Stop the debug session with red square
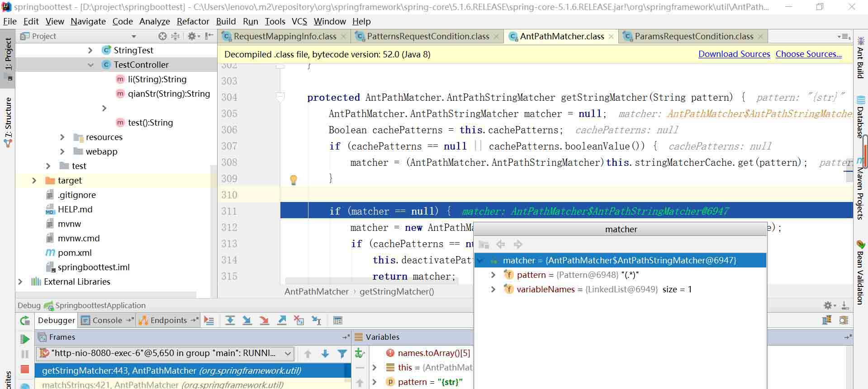 [x=25, y=369]
